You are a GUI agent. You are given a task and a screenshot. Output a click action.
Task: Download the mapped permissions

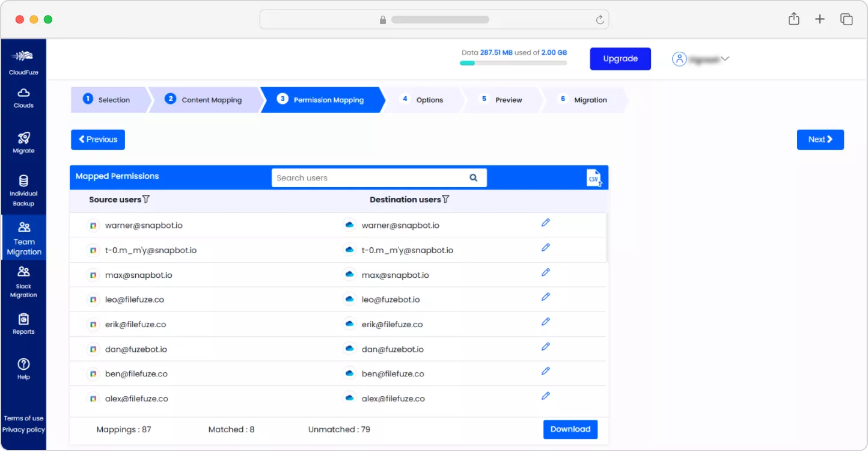pyautogui.click(x=570, y=429)
